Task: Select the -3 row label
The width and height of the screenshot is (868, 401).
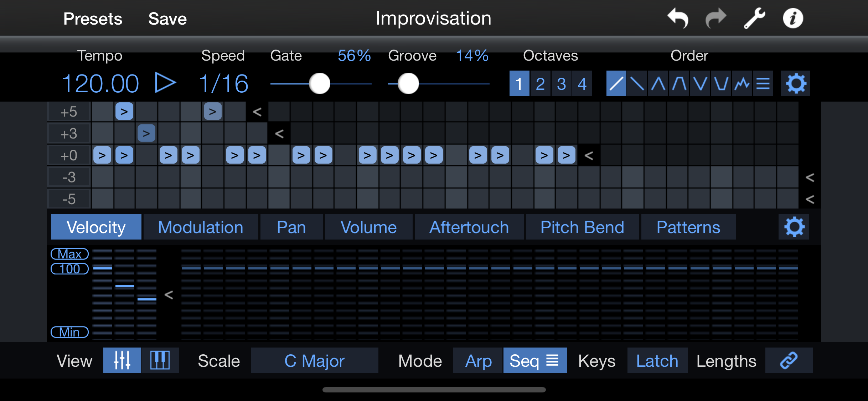Action: point(69,177)
